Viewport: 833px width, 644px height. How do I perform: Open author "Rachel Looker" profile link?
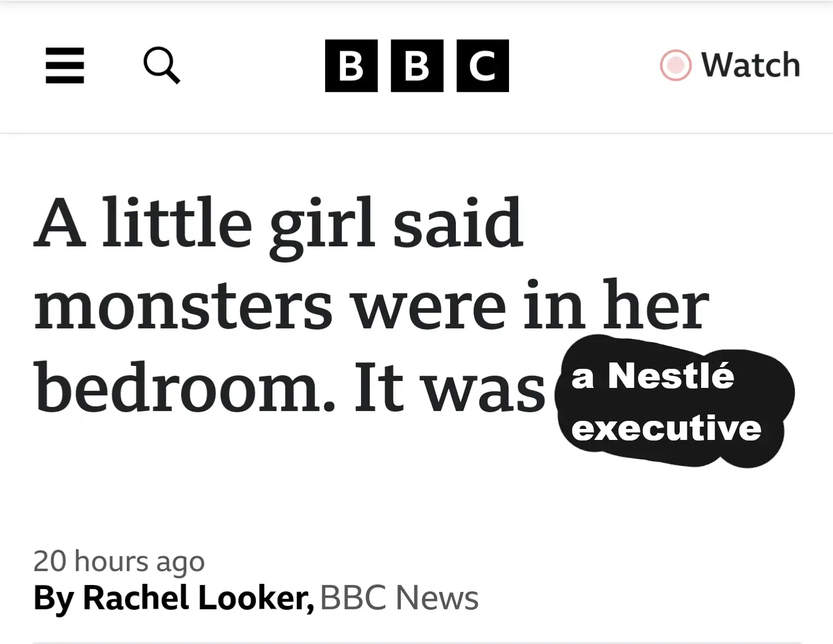(x=198, y=598)
